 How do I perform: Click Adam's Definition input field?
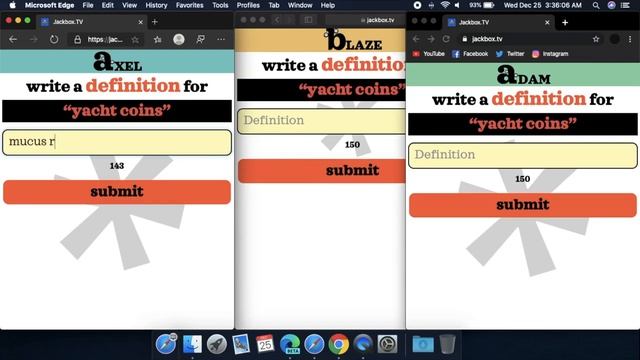coord(522,155)
